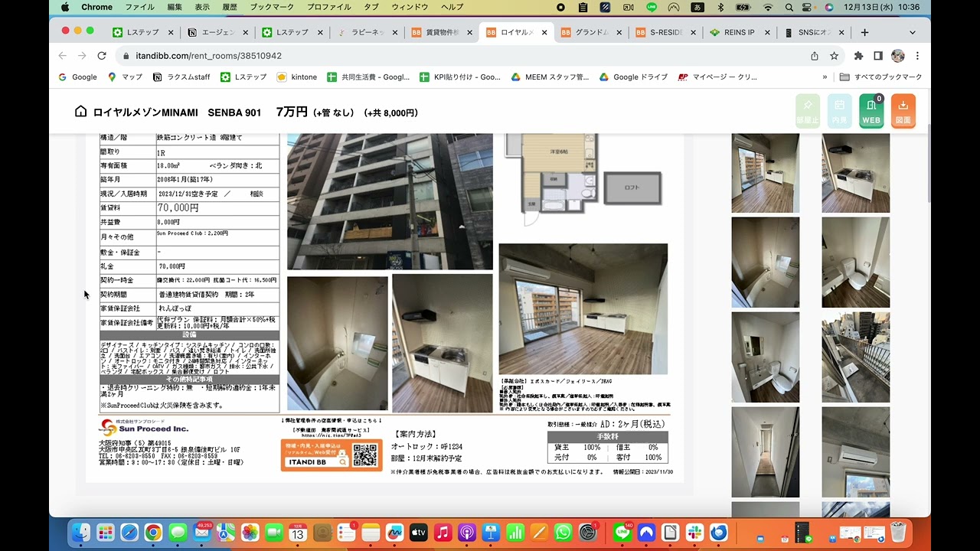Switch to the ラビーネッ tab
980x551 pixels.
(367, 32)
